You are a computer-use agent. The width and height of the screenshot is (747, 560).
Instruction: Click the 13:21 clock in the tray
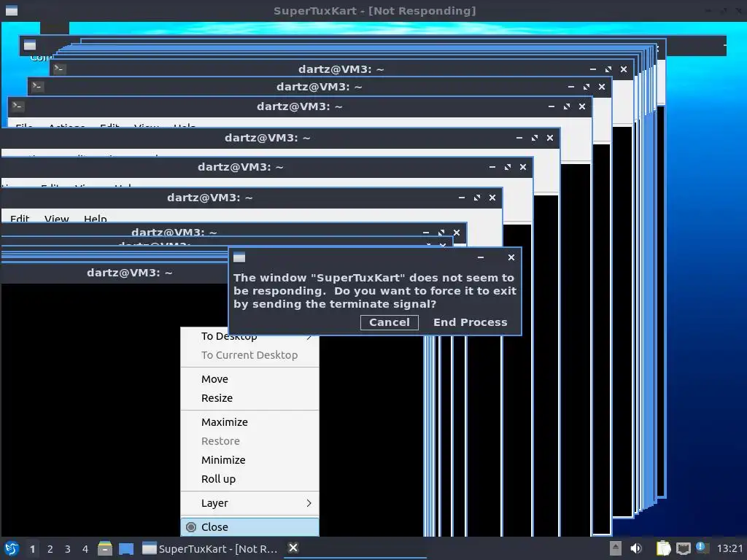pyautogui.click(x=729, y=548)
